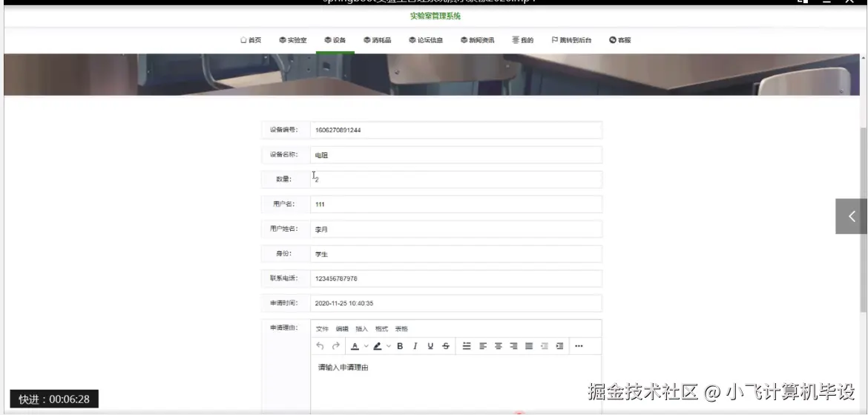
Task: Toggle underline formatting
Action: (430, 346)
